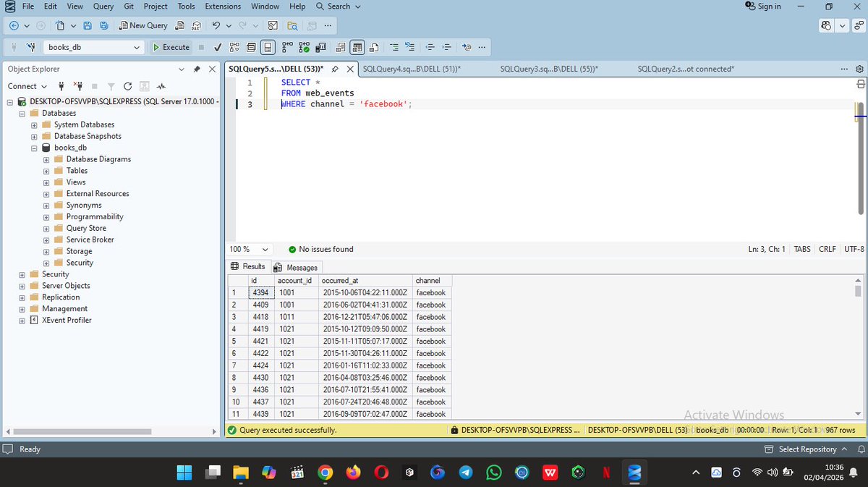
Task: Toggle Include Client Statistics
Action: tap(320, 47)
